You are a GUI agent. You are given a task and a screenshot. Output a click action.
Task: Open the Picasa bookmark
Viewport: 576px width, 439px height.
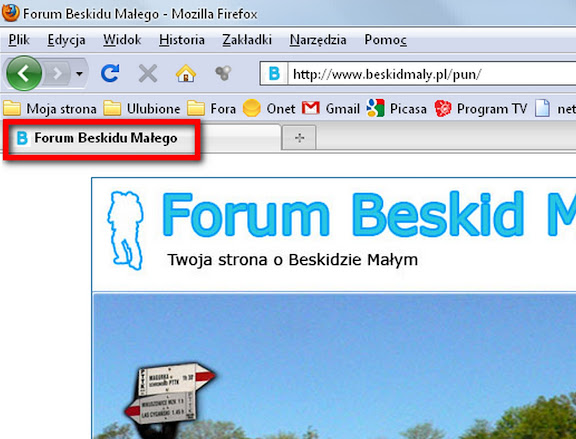pyautogui.click(x=396, y=108)
